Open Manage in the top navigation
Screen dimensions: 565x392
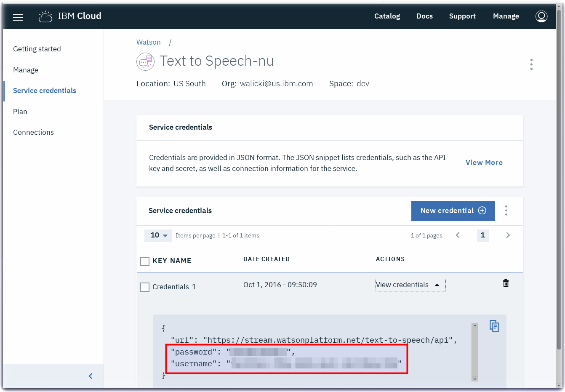(506, 16)
